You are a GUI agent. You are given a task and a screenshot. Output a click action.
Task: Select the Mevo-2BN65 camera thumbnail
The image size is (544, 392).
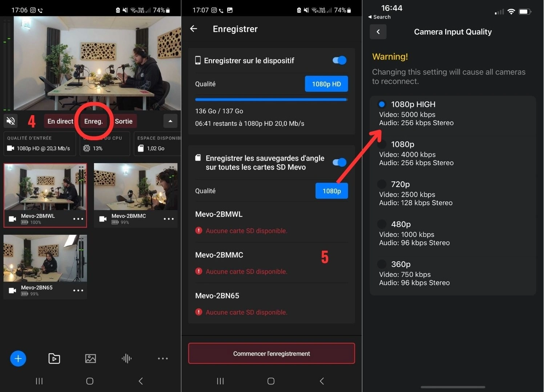click(x=45, y=258)
